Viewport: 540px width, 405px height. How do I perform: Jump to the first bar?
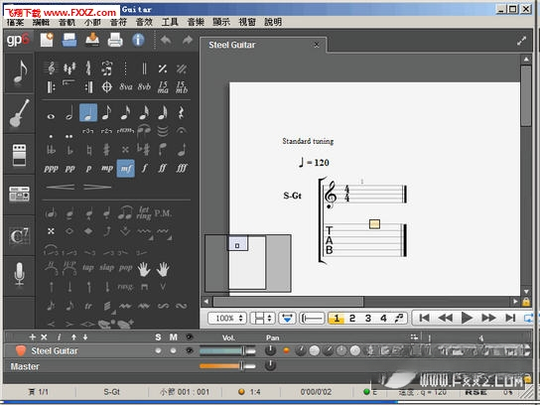click(x=424, y=318)
